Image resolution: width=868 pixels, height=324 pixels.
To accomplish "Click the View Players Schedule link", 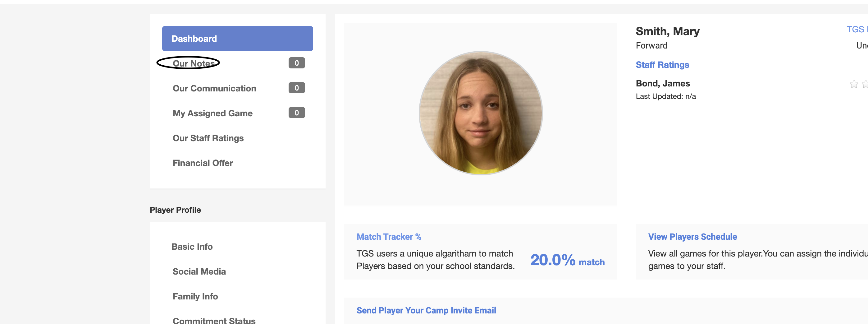I will point(692,237).
